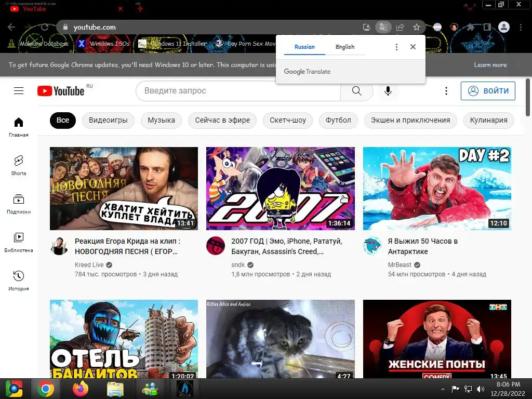This screenshot has height=399, width=532.
Task: Click the install app icon in the address bar
Action: tap(367, 27)
